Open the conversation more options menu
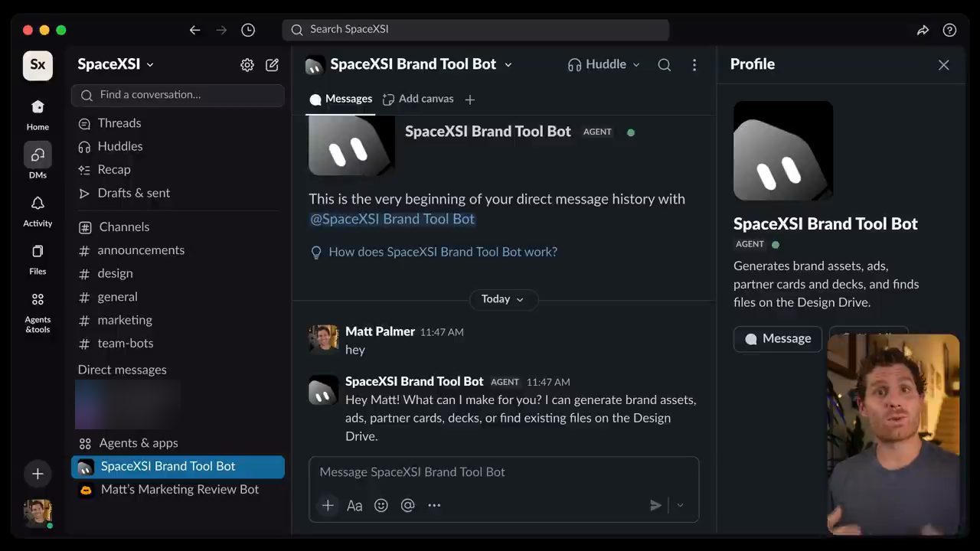The image size is (980, 551). click(x=694, y=65)
